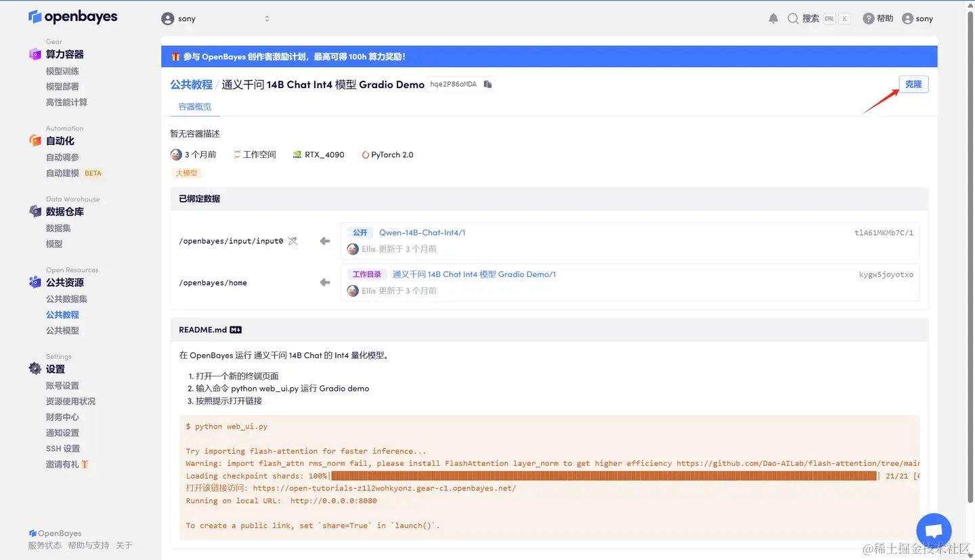Click the author avatar beside 3 个月前
Viewport: 975px width, 560px height.
click(176, 154)
